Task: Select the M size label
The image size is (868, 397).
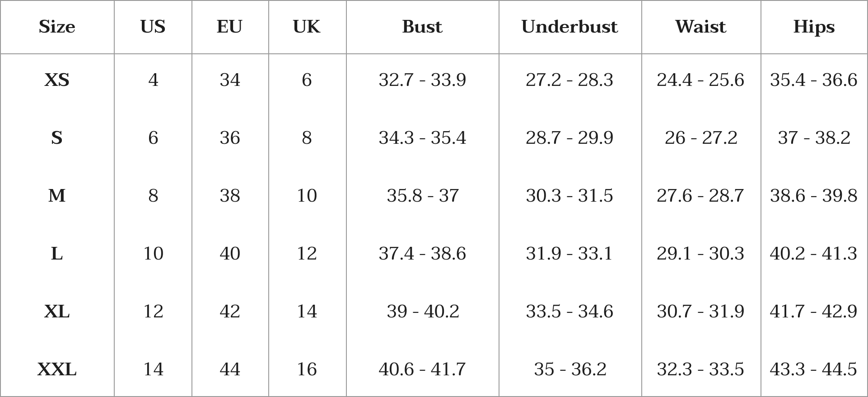Action: pos(57,196)
